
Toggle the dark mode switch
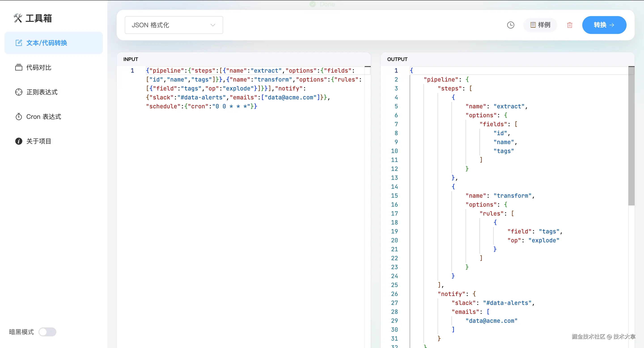[47, 332]
